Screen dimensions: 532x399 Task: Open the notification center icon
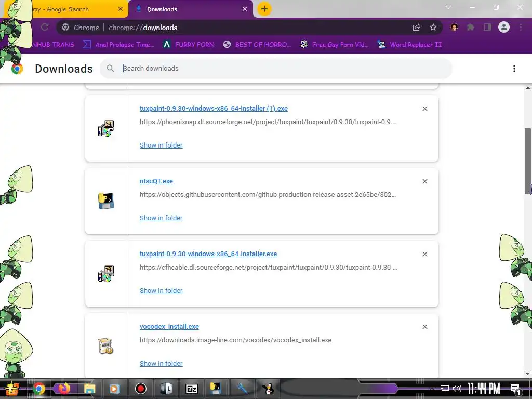coord(516,389)
